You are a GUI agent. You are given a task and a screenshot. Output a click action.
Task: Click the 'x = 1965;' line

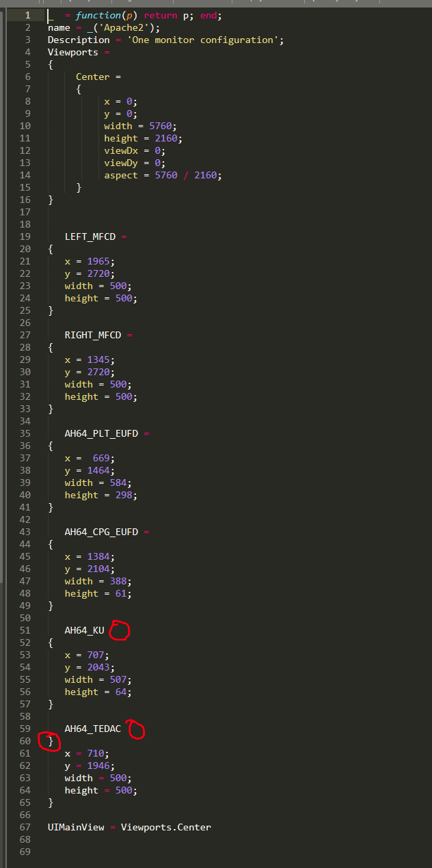pos(90,261)
